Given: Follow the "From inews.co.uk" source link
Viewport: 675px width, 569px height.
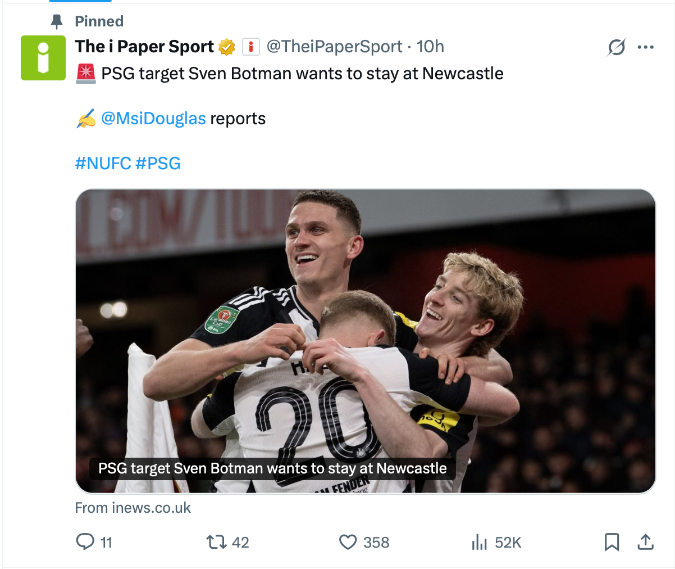Looking at the screenshot, I should [x=133, y=508].
